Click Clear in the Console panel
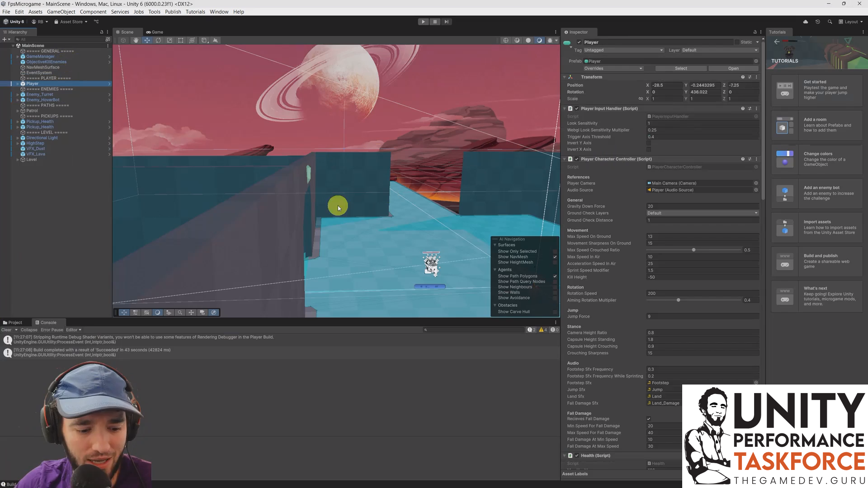The width and height of the screenshot is (868, 488). (6, 330)
